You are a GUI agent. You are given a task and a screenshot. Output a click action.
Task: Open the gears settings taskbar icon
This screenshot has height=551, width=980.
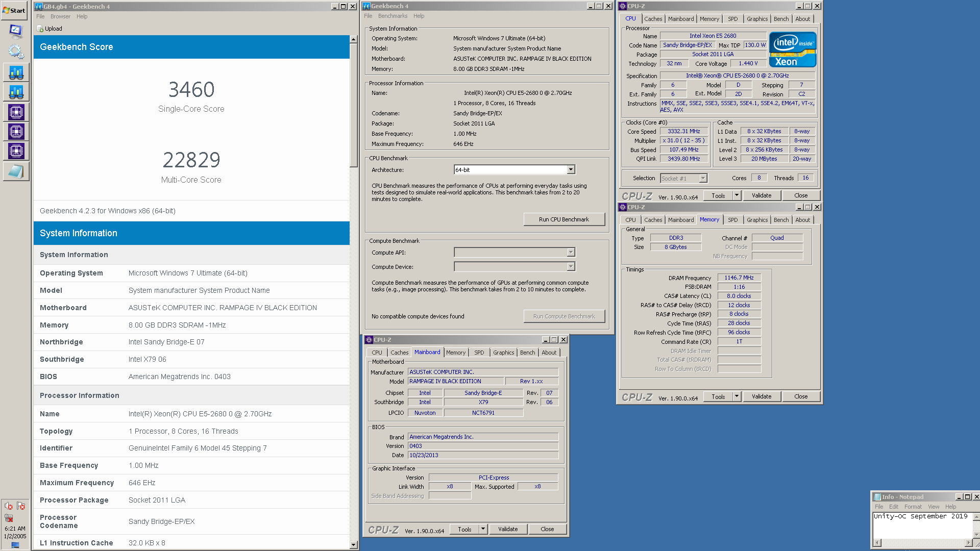pyautogui.click(x=16, y=52)
